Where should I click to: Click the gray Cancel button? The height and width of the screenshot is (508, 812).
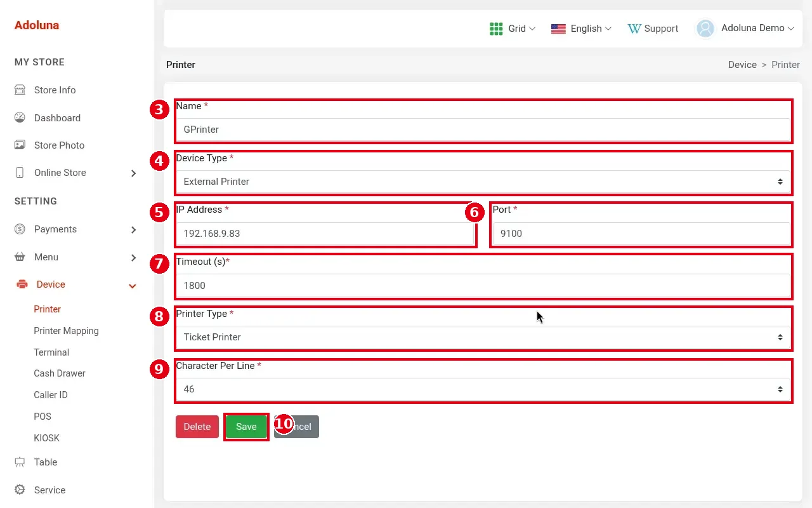296,427
